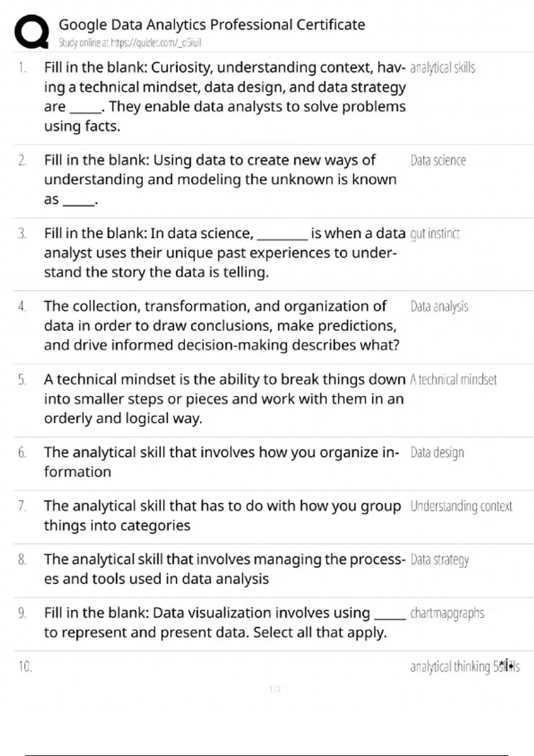Screen dimensions: 534x756
Task: Select the 'analytical thinking' answer text
Action: click(x=449, y=667)
